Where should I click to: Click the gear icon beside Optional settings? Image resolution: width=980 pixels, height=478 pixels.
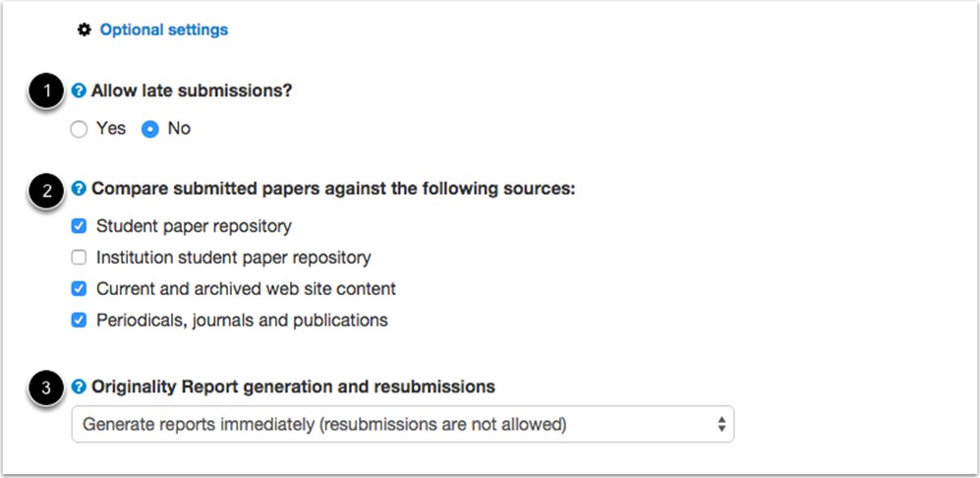point(84,30)
